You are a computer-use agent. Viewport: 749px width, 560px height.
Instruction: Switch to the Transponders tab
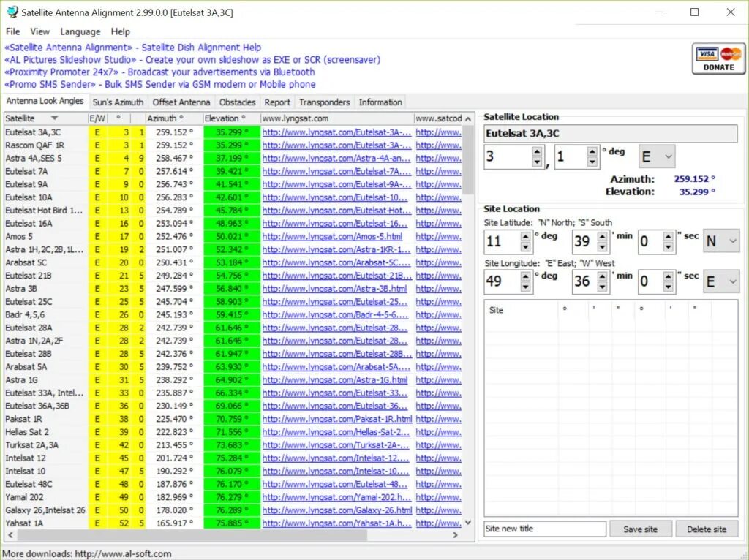[x=324, y=102]
